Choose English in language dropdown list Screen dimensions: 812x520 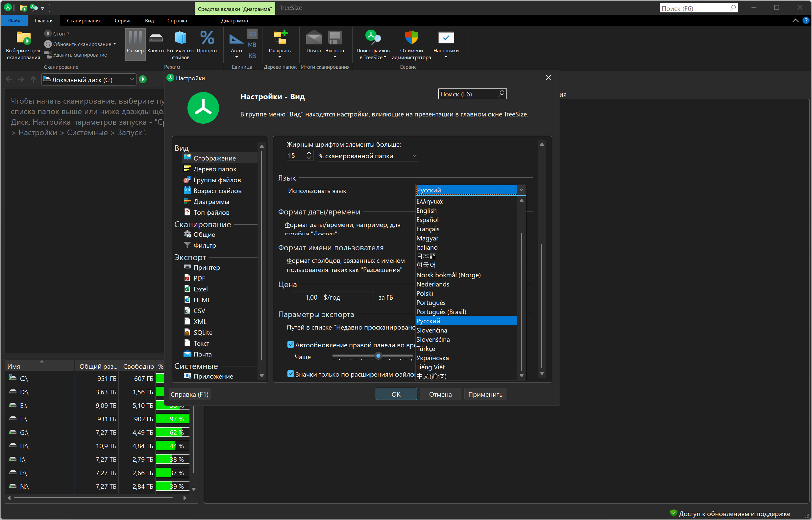427,210
